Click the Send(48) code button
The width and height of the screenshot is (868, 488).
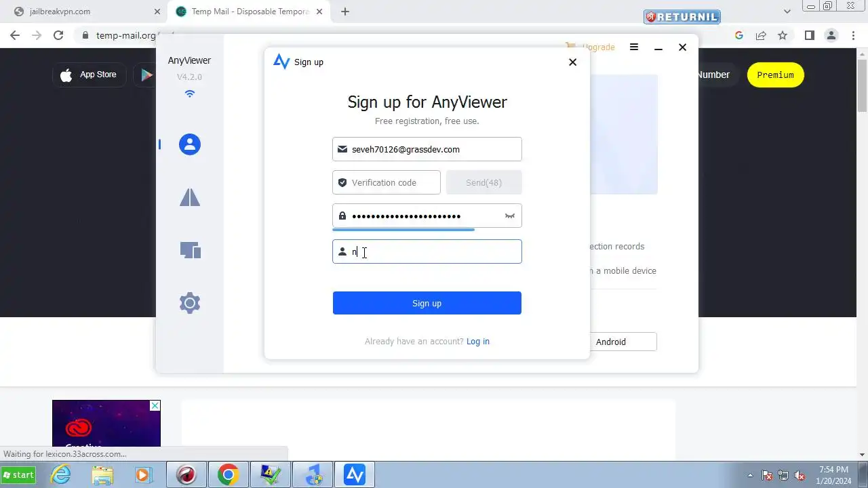coord(484,182)
